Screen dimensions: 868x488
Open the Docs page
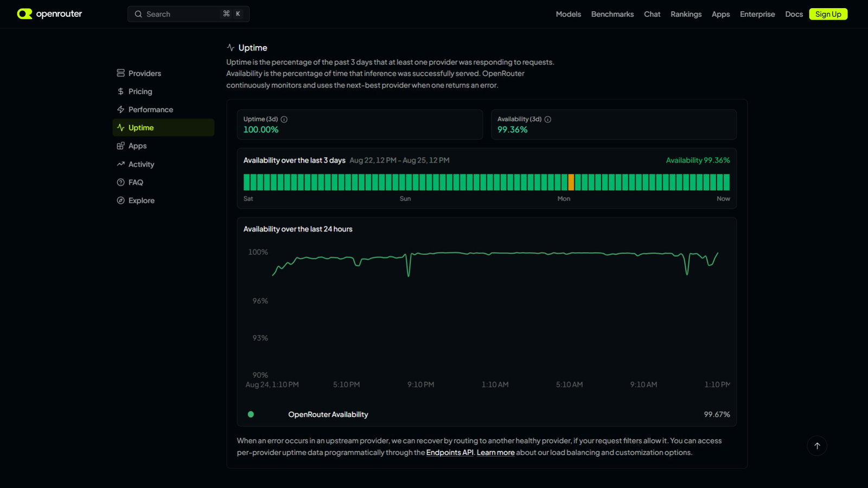794,14
